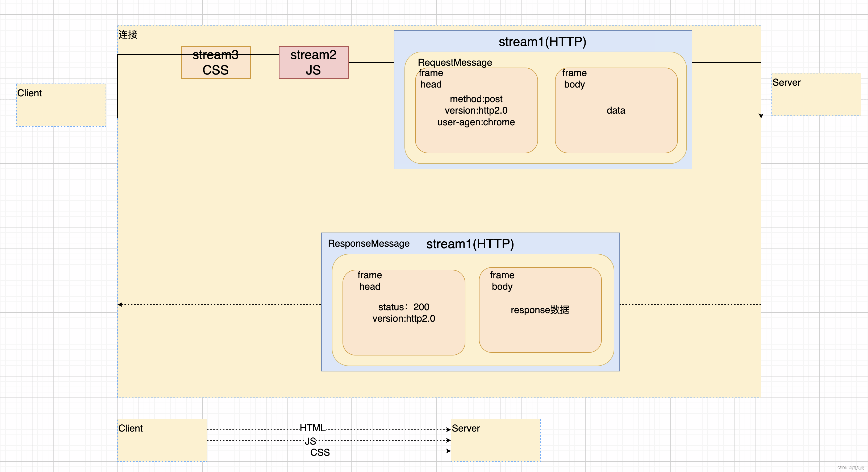Select the upper-right Server box
The image size is (868, 472).
[816, 94]
